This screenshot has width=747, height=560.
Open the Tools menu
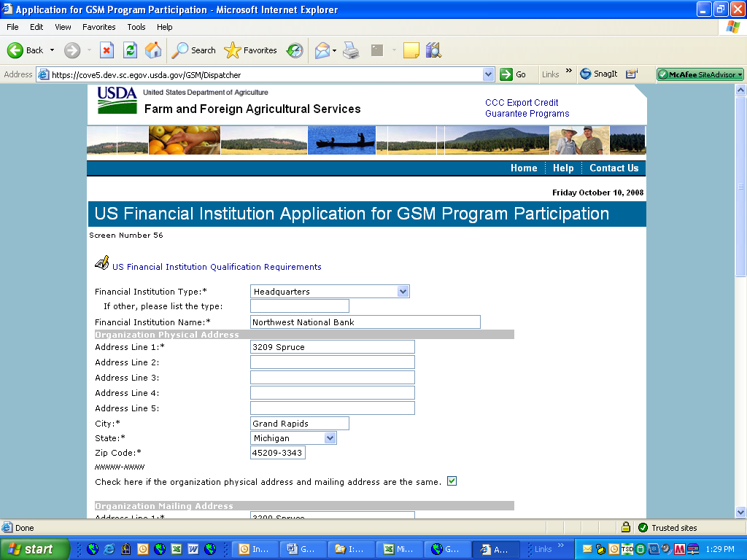click(136, 27)
